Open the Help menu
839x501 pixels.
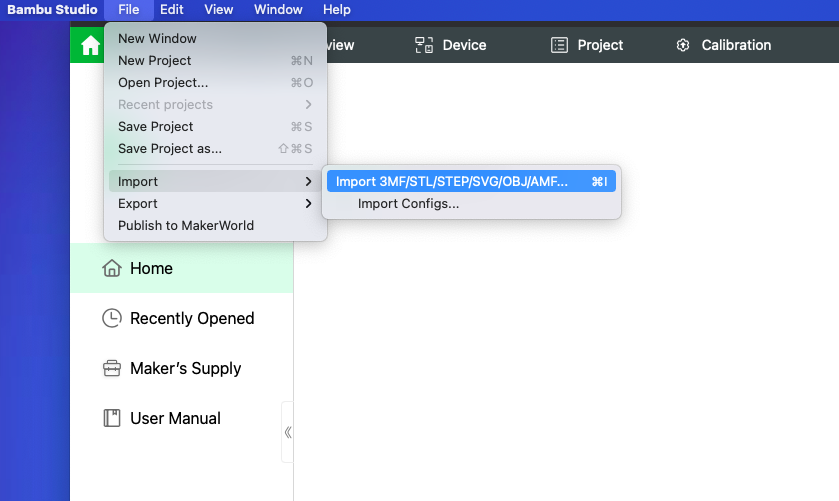coord(337,10)
